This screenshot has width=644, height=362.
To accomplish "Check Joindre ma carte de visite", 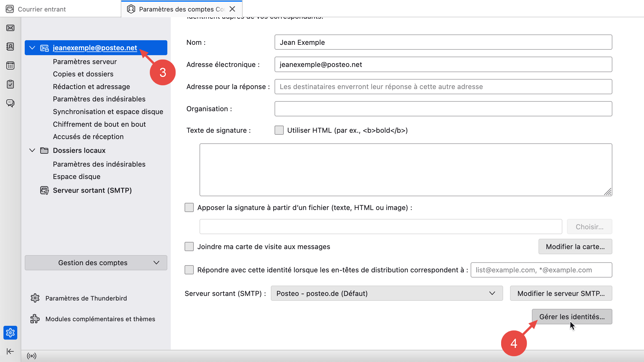I will (x=189, y=247).
